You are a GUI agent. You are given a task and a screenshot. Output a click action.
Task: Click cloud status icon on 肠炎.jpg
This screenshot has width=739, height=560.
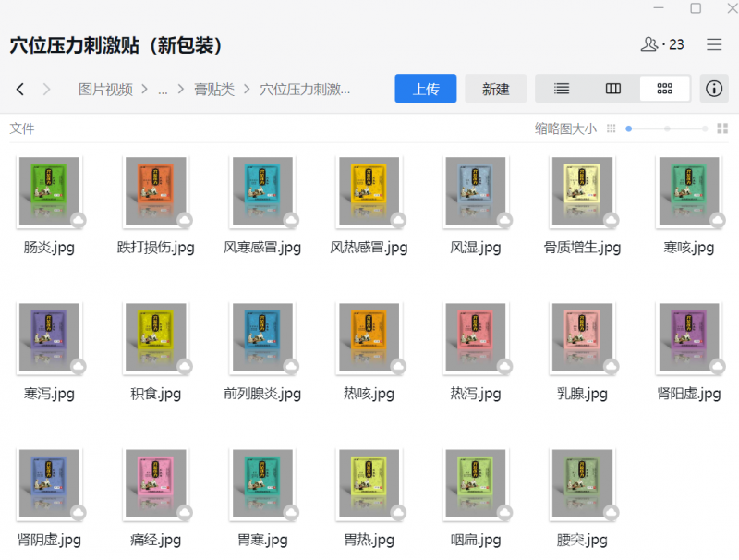click(79, 220)
